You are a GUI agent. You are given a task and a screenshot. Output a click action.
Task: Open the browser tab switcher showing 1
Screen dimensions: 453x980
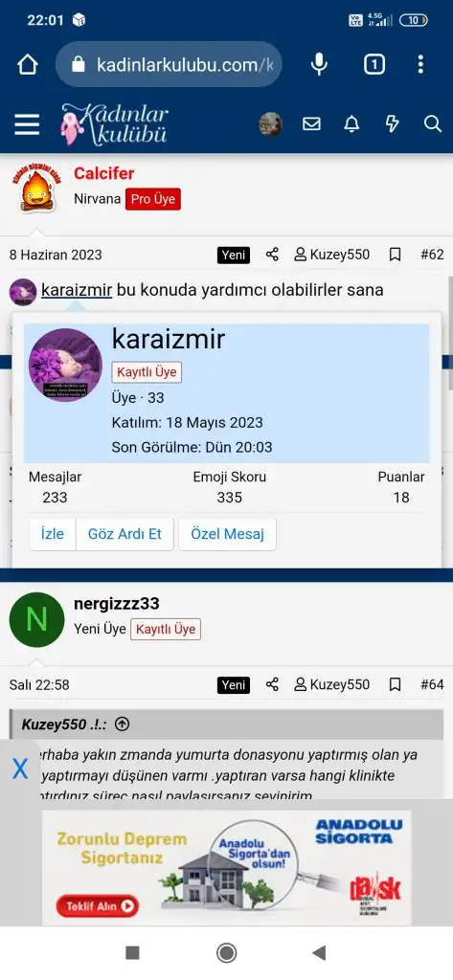point(374,64)
